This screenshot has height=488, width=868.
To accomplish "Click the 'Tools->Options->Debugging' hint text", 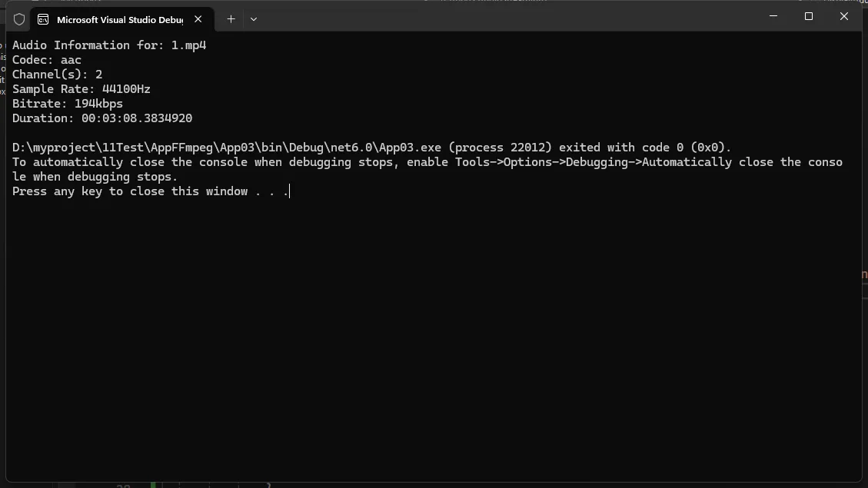I will click(544, 162).
